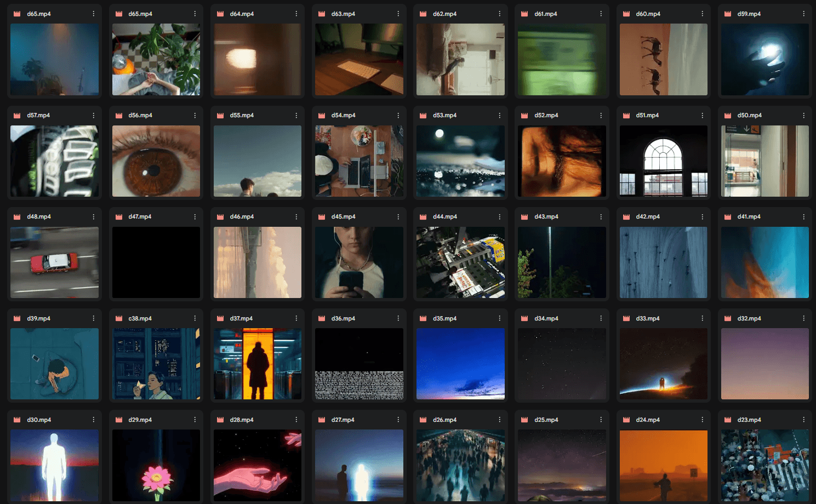Click the video file icon beside d53.mp4

[423, 116]
